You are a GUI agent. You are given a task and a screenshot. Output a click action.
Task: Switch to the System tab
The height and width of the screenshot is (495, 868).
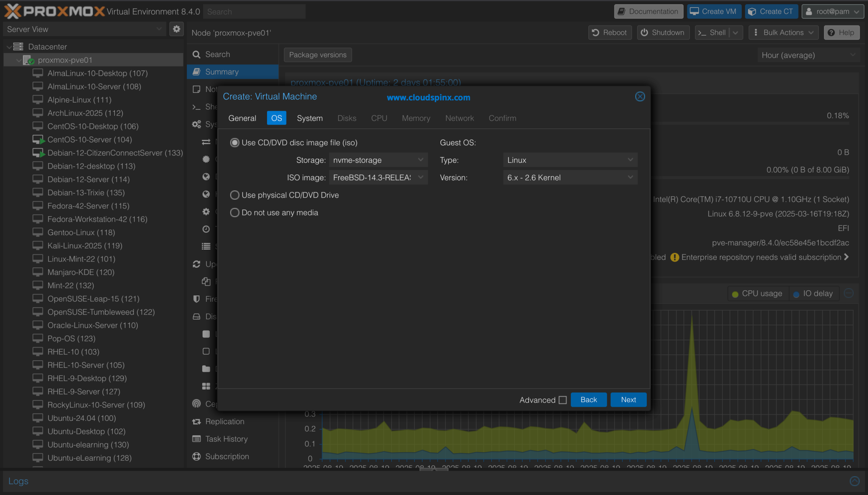pos(309,118)
